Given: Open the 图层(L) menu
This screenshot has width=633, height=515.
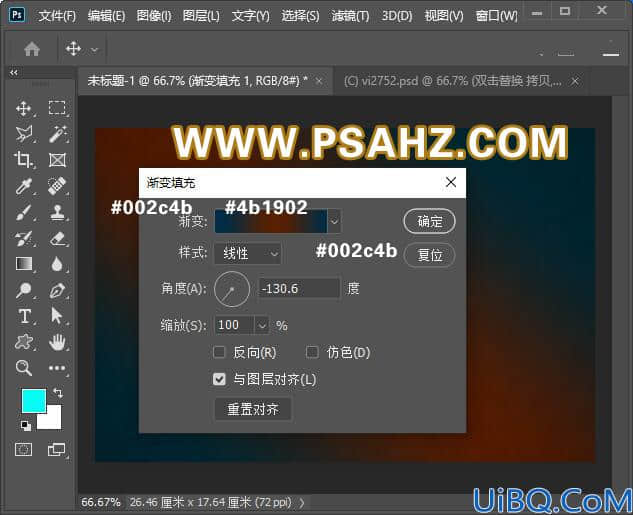Looking at the screenshot, I should click(201, 16).
